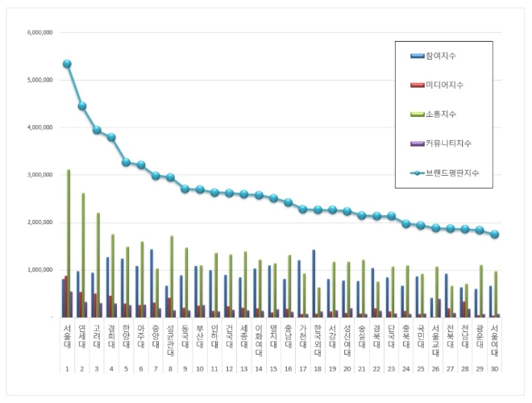
Task: Click the 브랜드평판지수 line legend marker
Action: coord(418,172)
